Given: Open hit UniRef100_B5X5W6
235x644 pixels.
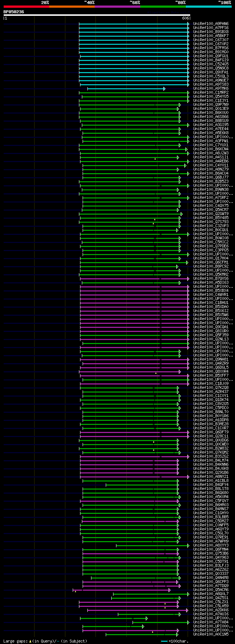Looking at the screenshot, I should pyautogui.click(x=211, y=315).
